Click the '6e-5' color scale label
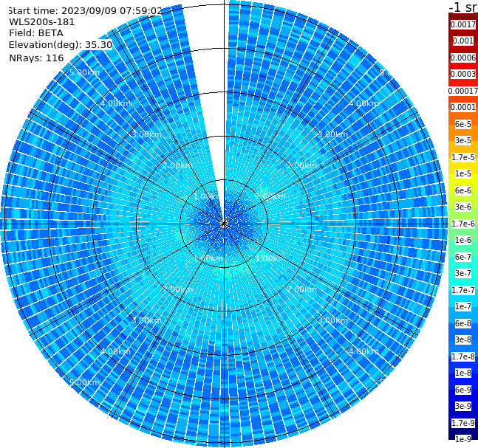 (x=463, y=124)
